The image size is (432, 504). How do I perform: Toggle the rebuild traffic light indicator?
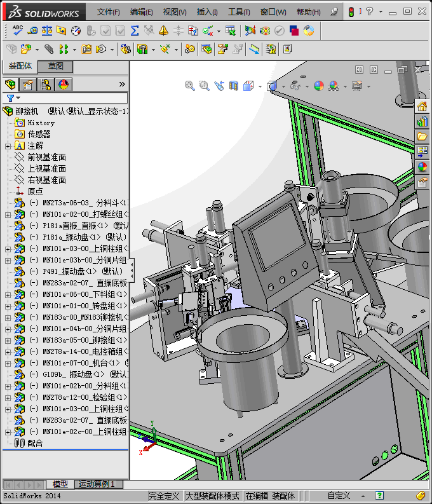(x=351, y=12)
